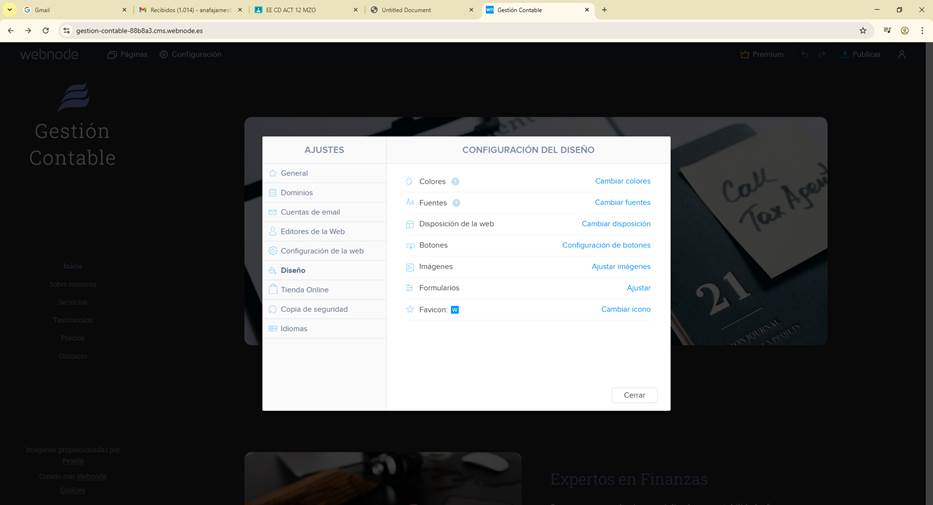Viewport: 933px width, 505px height.
Task: Click the site info icon in address bar
Action: (67, 31)
